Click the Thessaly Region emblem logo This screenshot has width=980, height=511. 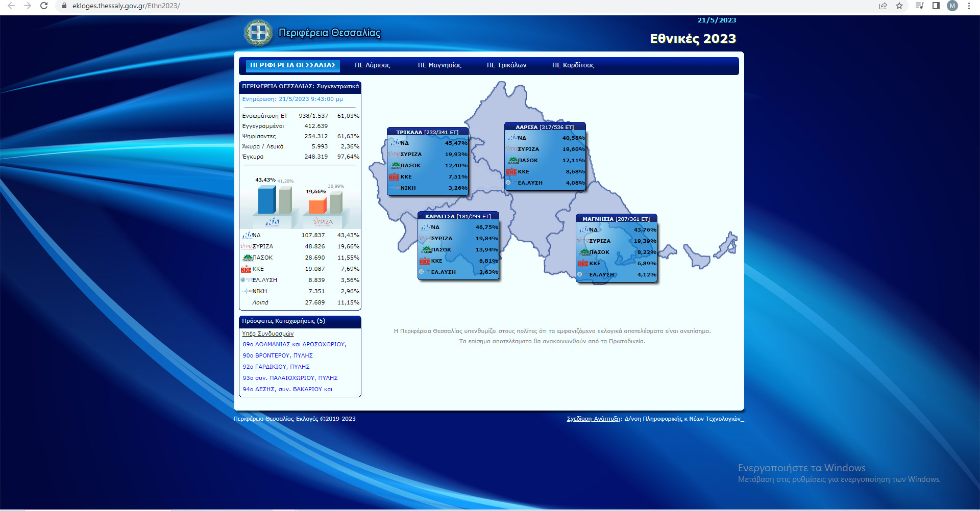pos(258,33)
